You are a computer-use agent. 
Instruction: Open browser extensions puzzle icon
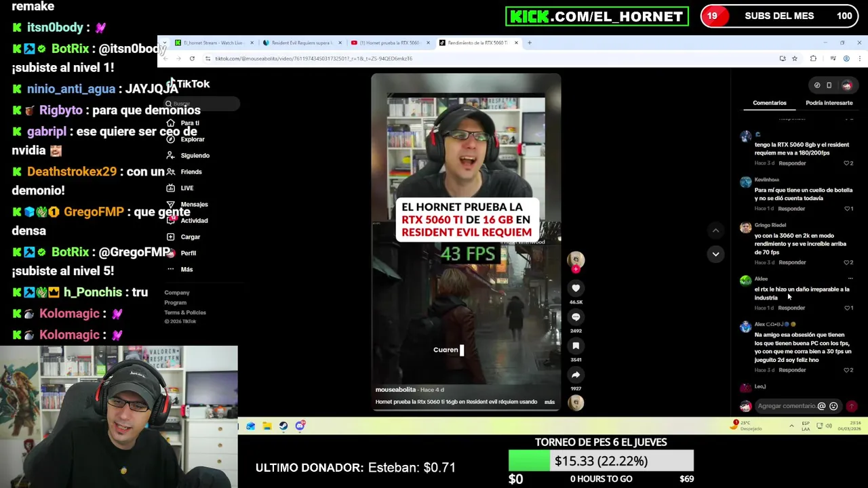point(813,58)
